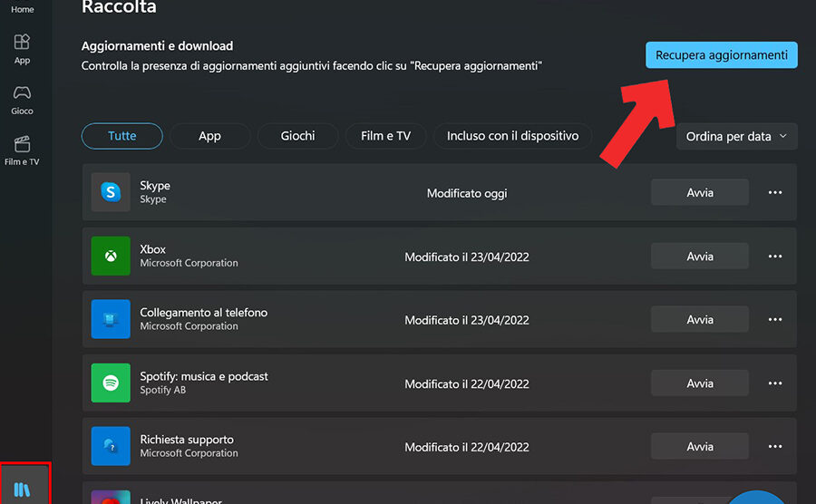Select the Film e TV filter pill
Viewport: 816px width, 504px height.
click(385, 136)
